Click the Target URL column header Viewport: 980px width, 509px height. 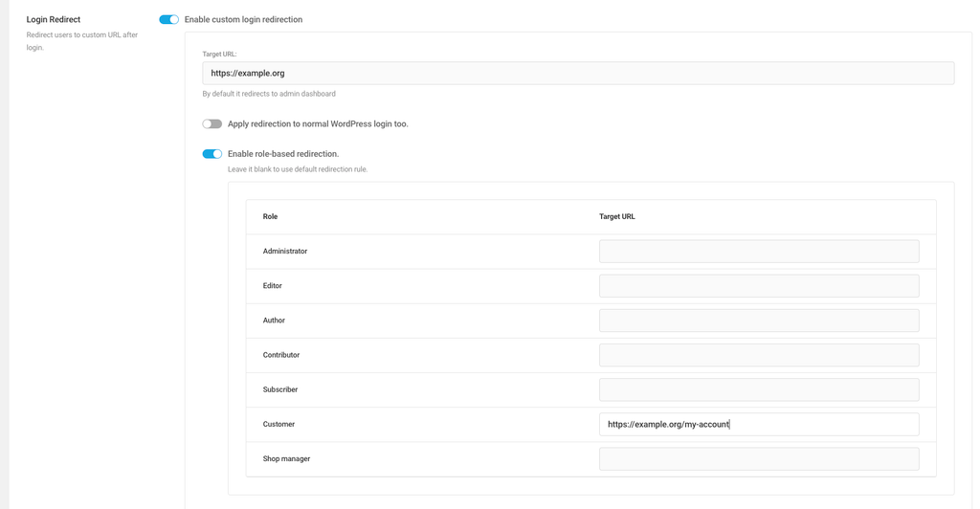[x=617, y=217]
